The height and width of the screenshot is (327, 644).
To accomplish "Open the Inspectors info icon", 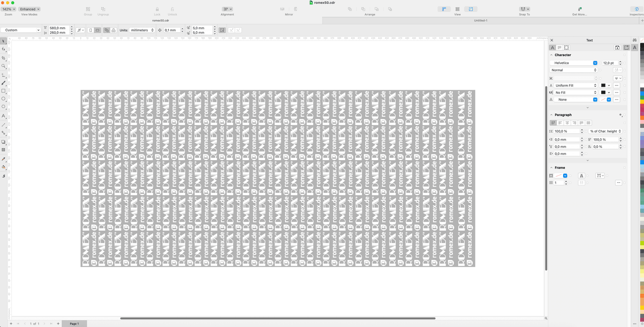I will click(636, 9).
